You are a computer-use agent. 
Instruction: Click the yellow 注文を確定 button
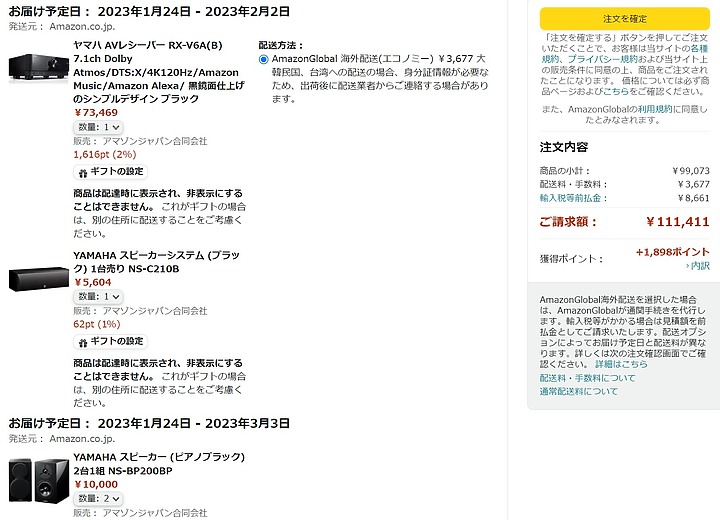pyautogui.click(x=624, y=19)
